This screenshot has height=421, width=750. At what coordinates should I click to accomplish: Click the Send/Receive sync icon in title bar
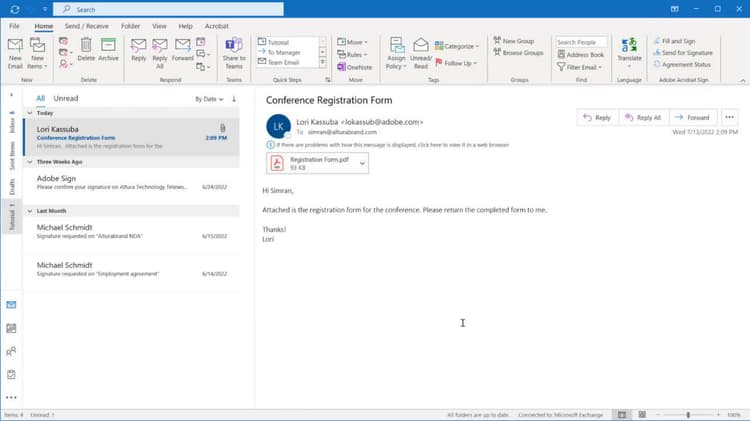tap(15, 9)
